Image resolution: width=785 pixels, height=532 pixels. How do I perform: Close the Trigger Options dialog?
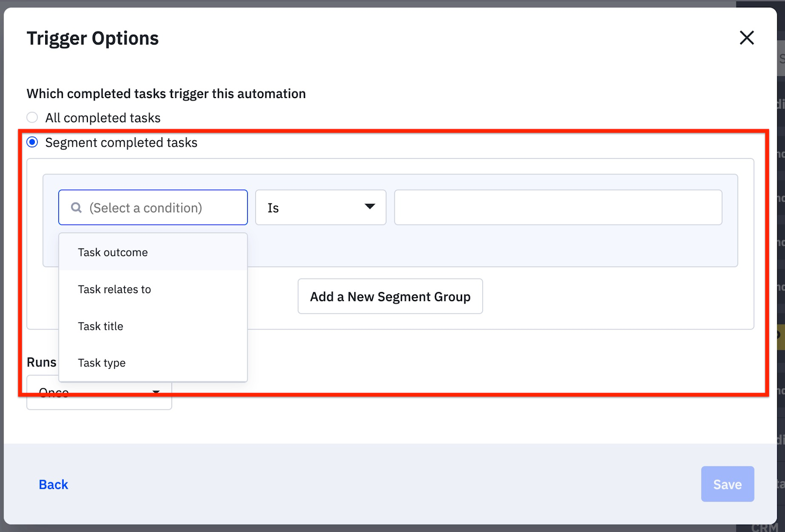point(746,38)
